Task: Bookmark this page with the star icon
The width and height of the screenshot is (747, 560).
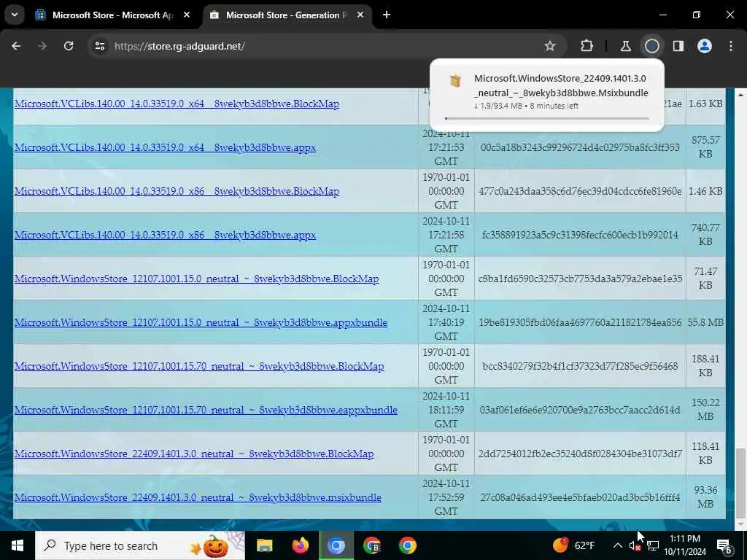Action: click(550, 46)
